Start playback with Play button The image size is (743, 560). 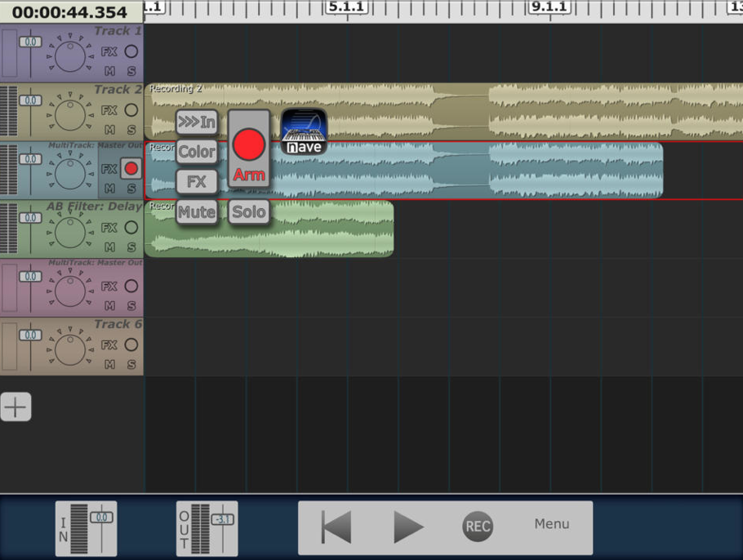point(408,527)
